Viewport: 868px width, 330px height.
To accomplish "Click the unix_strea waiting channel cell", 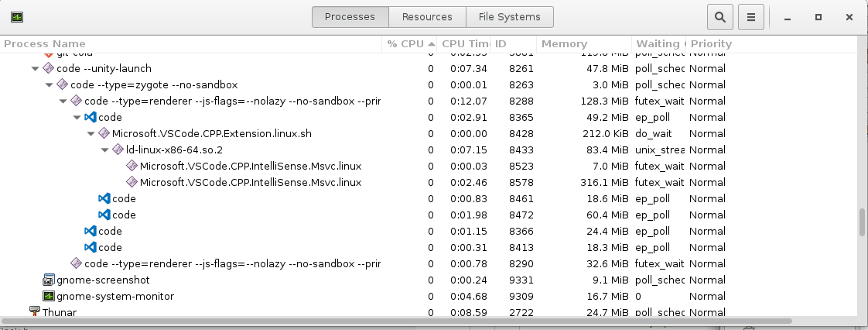I will click(659, 150).
